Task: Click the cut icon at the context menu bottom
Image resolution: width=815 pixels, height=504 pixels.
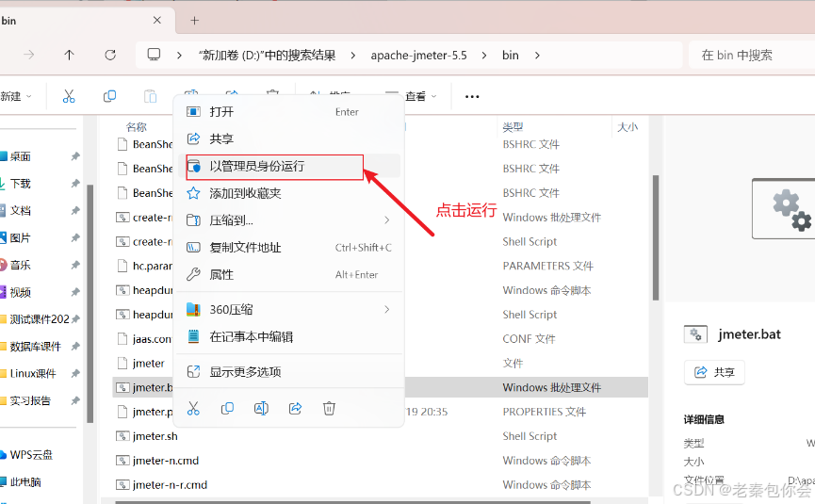Action: (x=193, y=409)
